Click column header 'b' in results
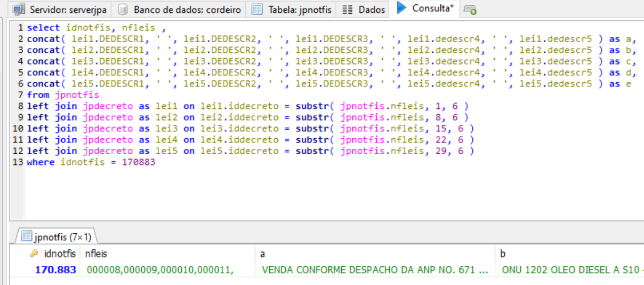The width and height of the screenshot is (644, 285). click(x=503, y=254)
